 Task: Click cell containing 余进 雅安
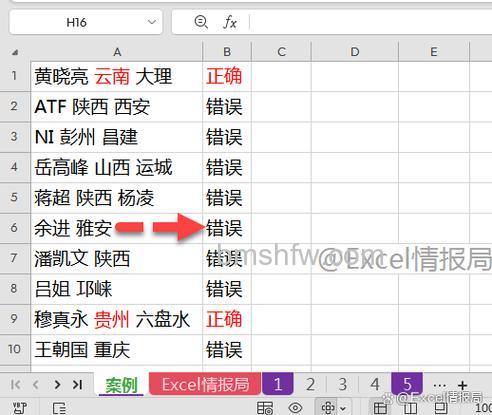click(117, 228)
